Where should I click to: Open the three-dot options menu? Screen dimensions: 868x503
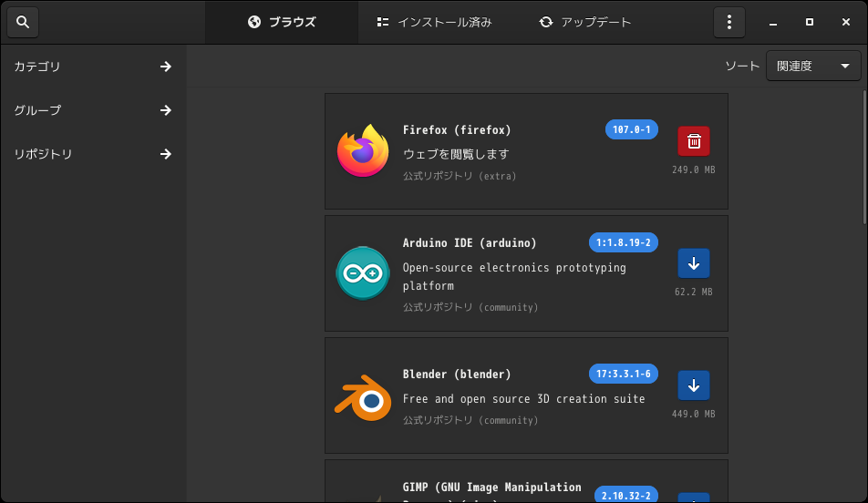pos(729,22)
